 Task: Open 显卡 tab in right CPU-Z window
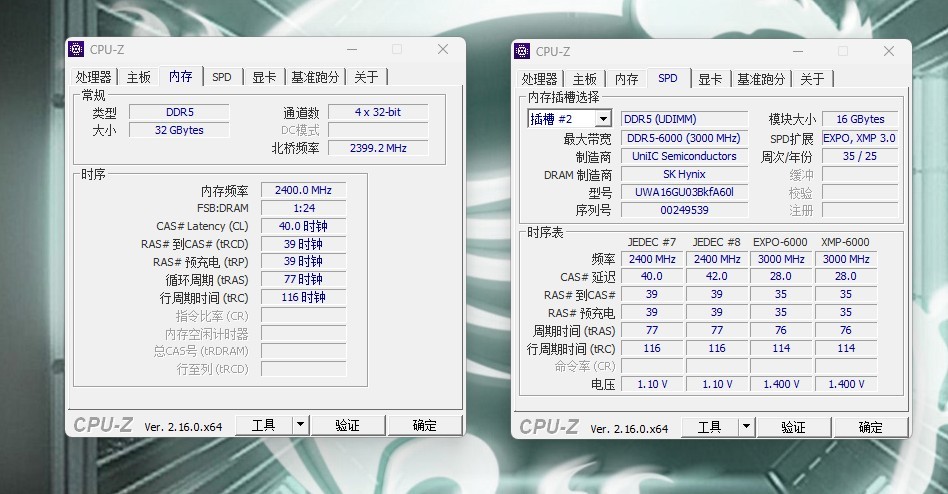tap(710, 79)
